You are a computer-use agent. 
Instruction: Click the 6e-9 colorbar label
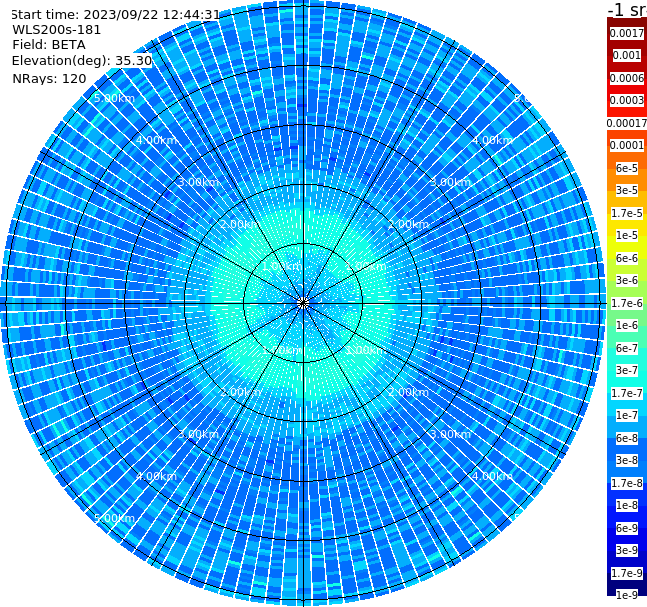point(627,528)
